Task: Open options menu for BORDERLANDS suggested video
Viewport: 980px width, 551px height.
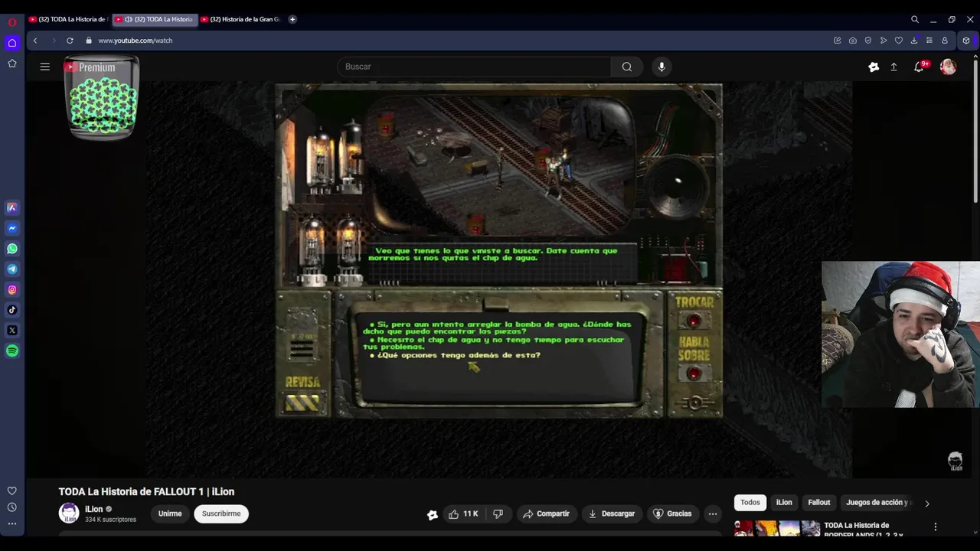Action: coord(935,527)
